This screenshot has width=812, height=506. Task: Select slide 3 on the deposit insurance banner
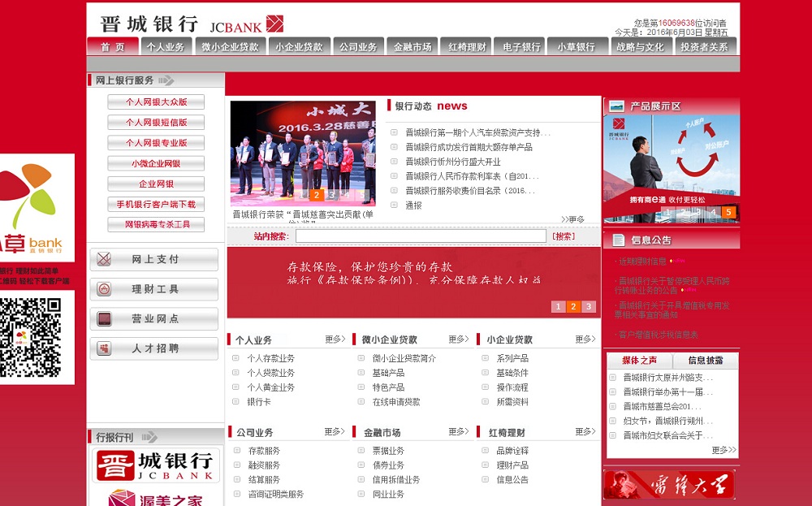(x=588, y=306)
